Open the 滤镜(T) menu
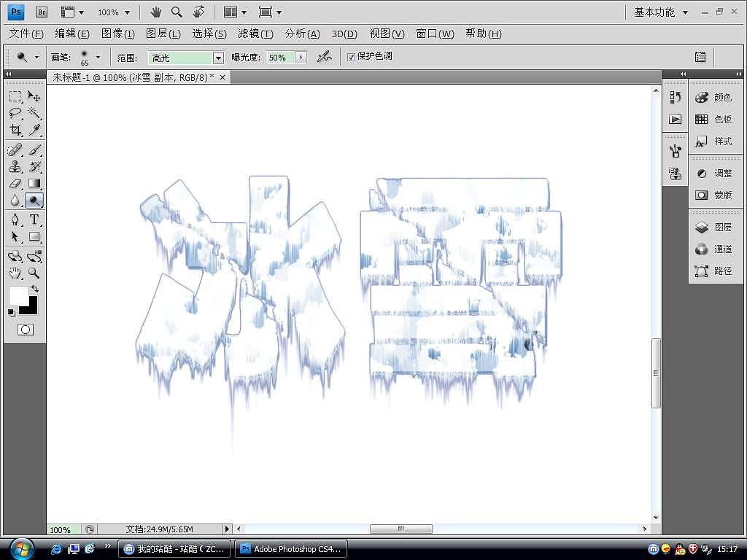 [255, 34]
